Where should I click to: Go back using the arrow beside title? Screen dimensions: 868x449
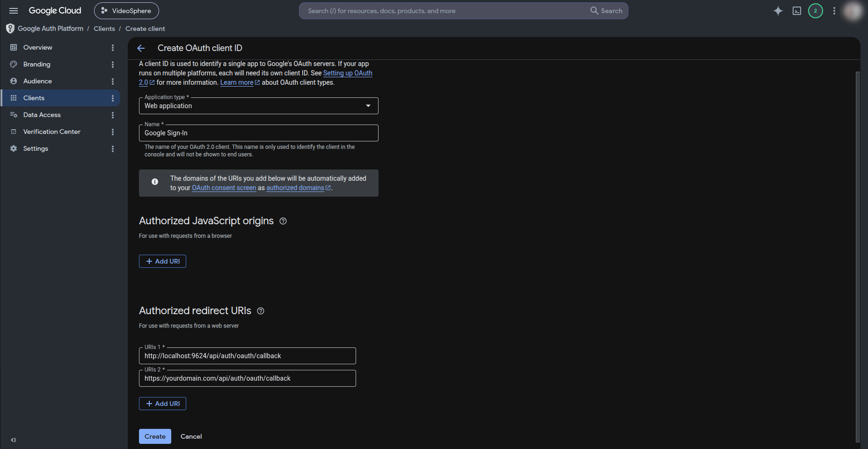pos(141,48)
